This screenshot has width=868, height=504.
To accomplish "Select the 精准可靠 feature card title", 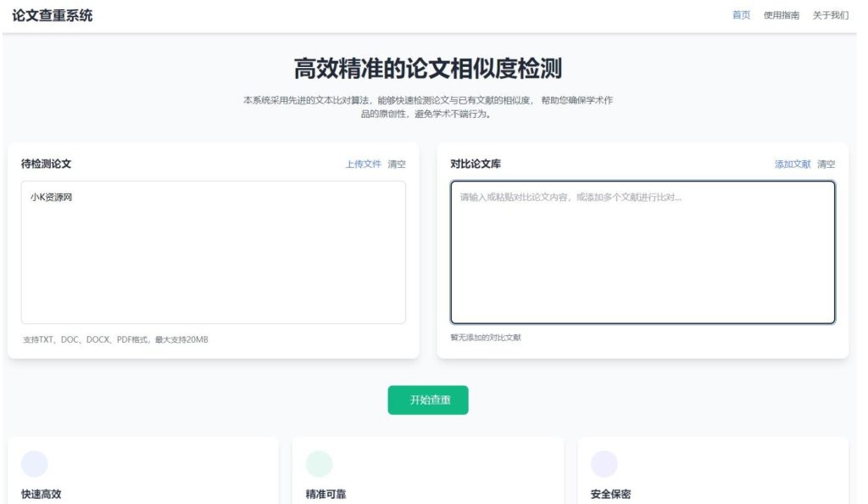I will tap(326, 495).
